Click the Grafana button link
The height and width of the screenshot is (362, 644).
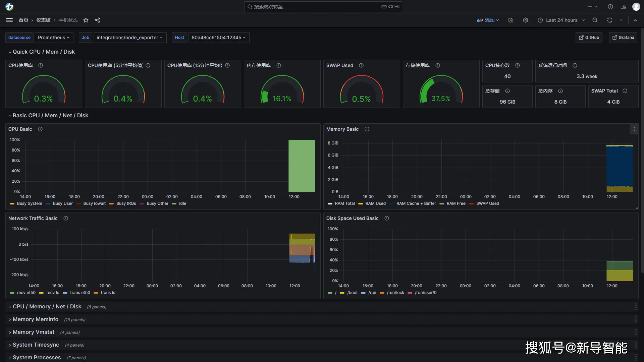[624, 38]
